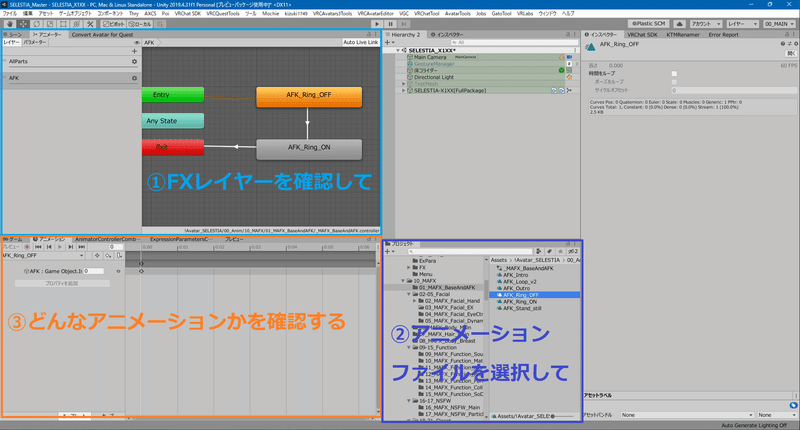Click the search-by-type icon in Project panel
This screenshot has width=800, height=430.
point(538,251)
